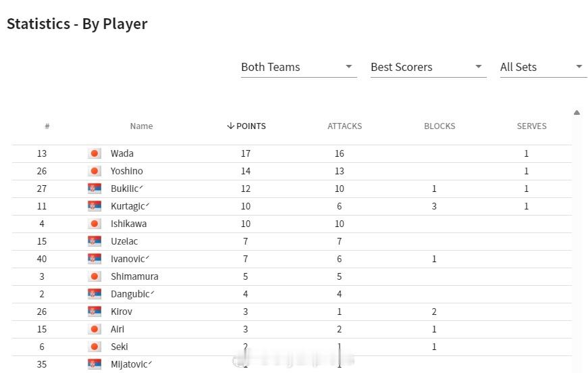
Task: Click the Name column header
Action: coord(141,126)
